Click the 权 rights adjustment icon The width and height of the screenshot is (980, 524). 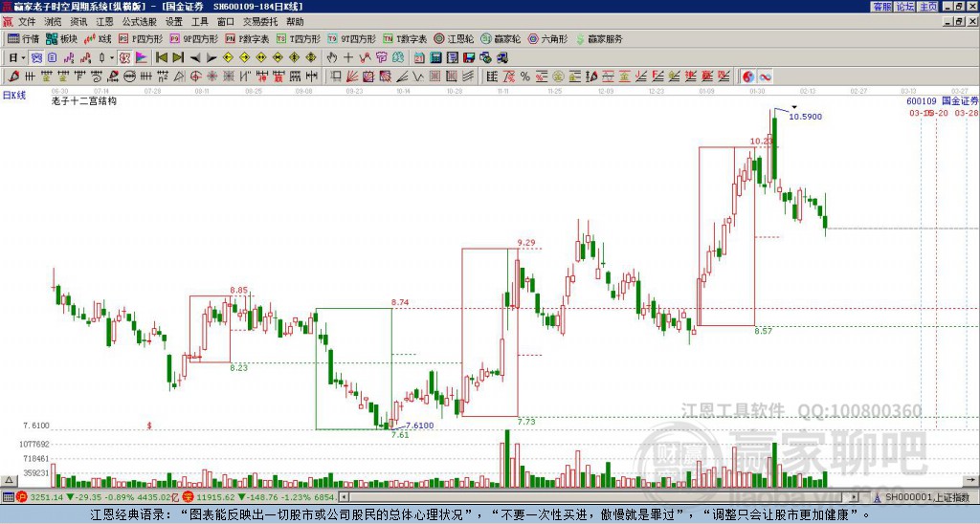[x=124, y=57]
